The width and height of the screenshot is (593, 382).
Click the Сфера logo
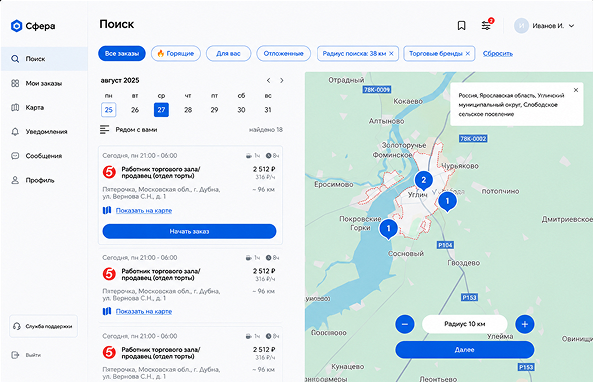coord(33,26)
